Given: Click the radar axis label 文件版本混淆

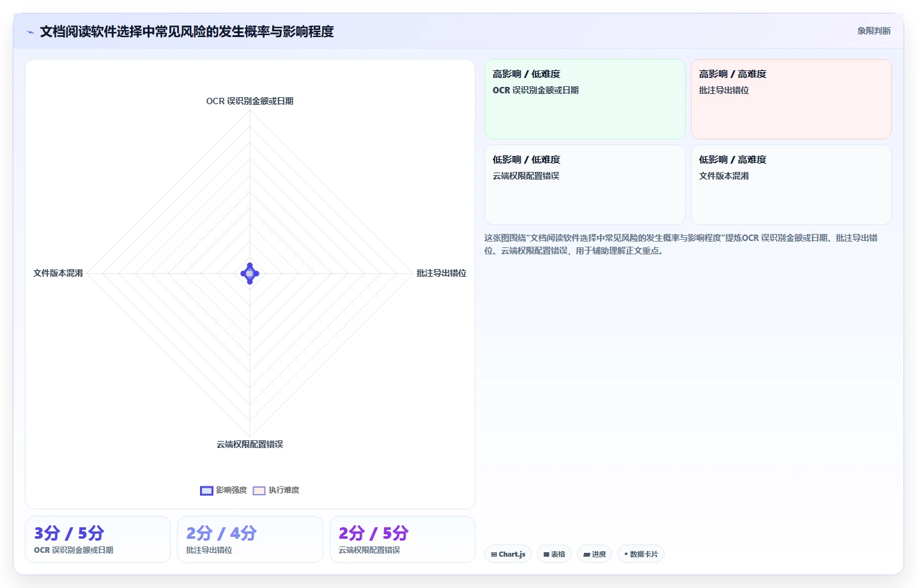Looking at the screenshot, I should [x=58, y=273].
